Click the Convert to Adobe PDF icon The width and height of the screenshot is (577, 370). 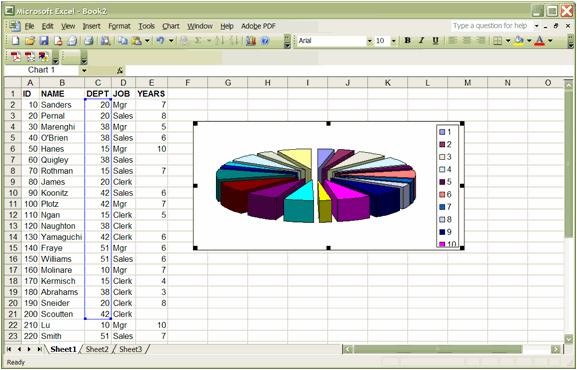point(15,57)
